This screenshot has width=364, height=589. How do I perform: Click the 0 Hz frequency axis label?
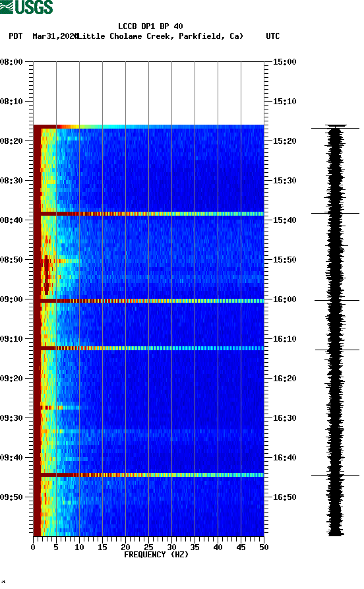coord(33,547)
